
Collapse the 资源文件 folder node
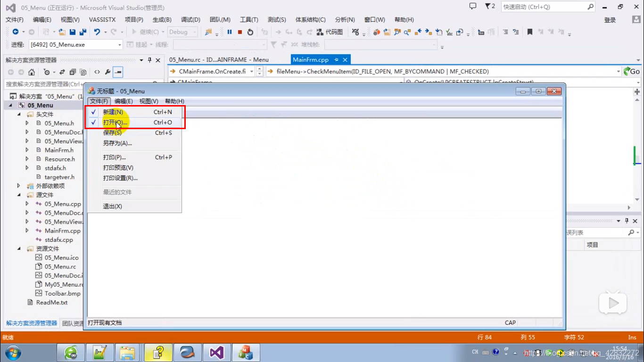[x=19, y=249]
